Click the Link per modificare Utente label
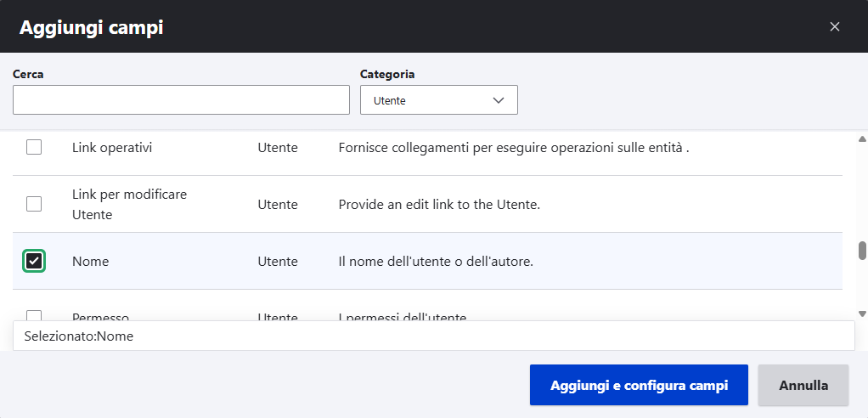This screenshot has width=868, height=418. (x=129, y=204)
